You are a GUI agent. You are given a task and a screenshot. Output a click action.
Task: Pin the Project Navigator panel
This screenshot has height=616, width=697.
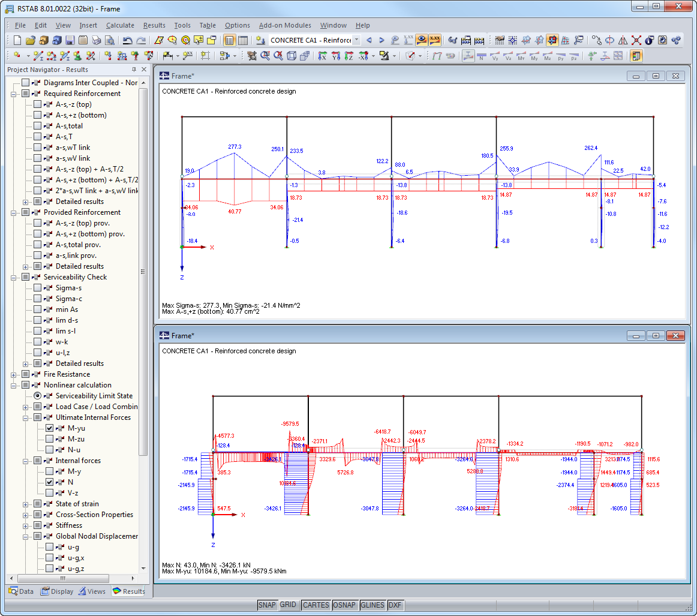[134, 70]
